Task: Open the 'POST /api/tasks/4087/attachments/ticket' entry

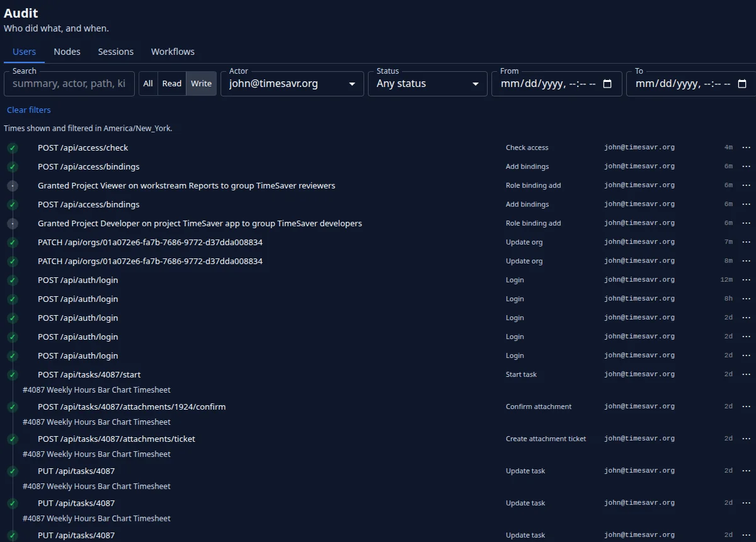Action: pyautogui.click(x=117, y=439)
